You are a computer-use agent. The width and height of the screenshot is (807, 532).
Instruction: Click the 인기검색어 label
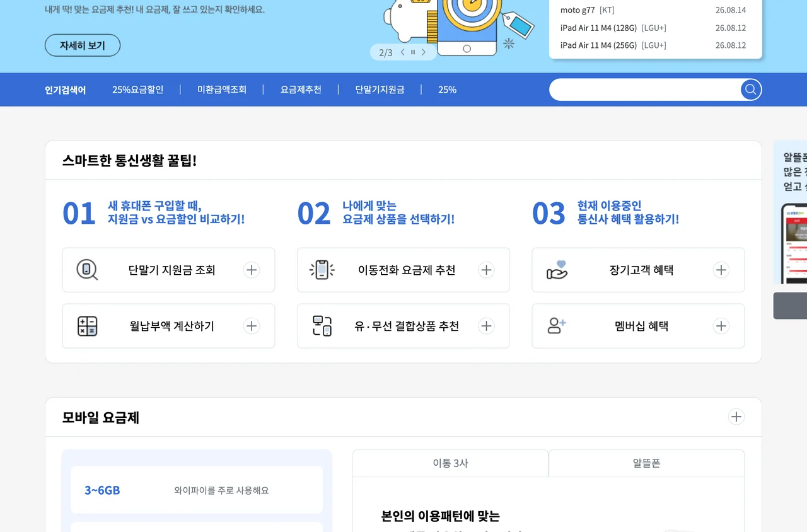coord(66,90)
